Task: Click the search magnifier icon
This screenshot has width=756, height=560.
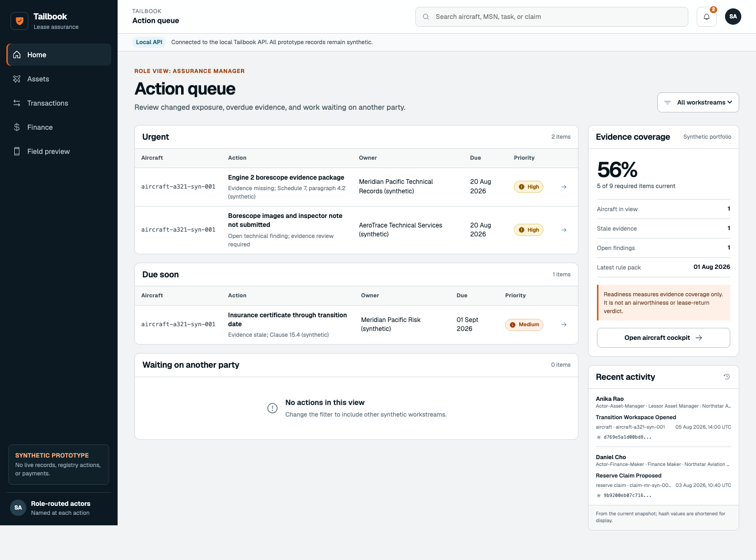Action: point(426,17)
